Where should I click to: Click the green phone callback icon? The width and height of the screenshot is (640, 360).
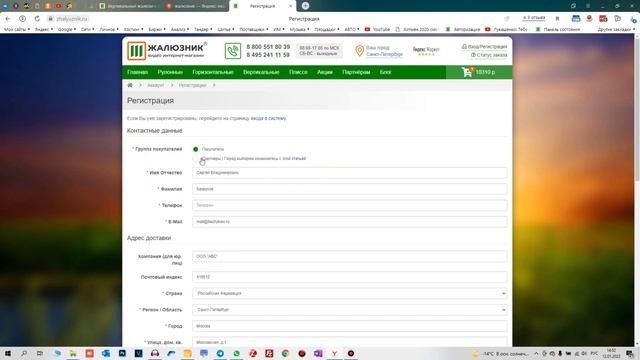coord(233,51)
